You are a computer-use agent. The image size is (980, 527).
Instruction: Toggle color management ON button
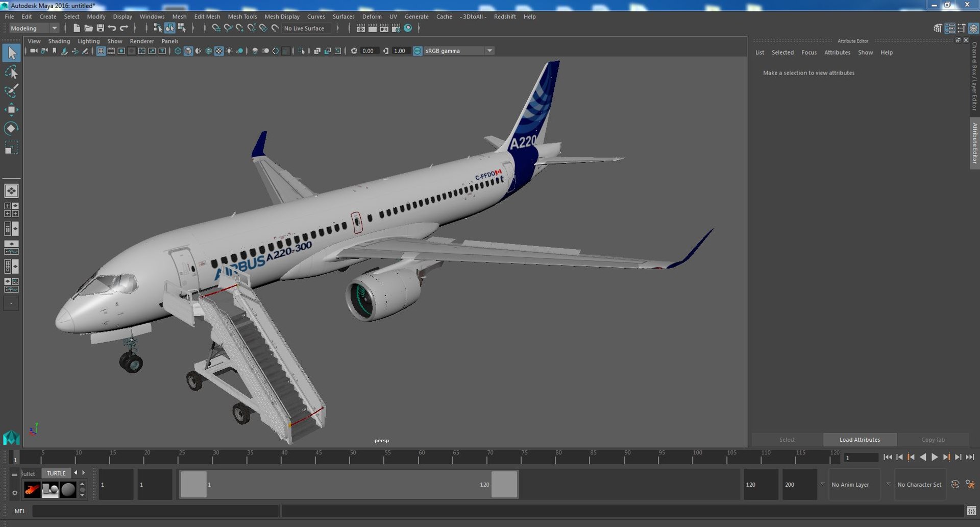coord(418,51)
